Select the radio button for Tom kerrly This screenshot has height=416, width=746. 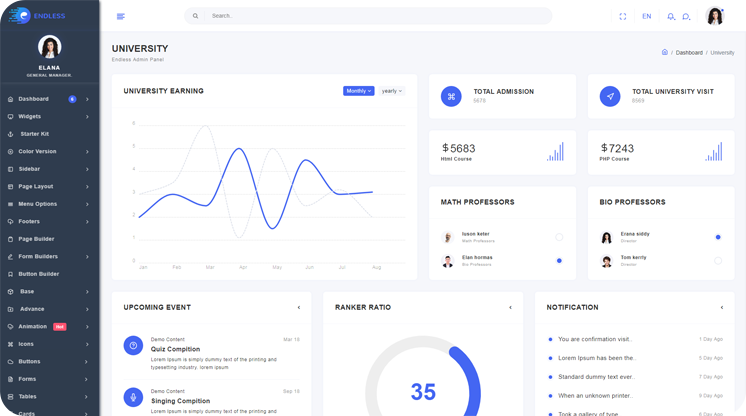click(718, 261)
